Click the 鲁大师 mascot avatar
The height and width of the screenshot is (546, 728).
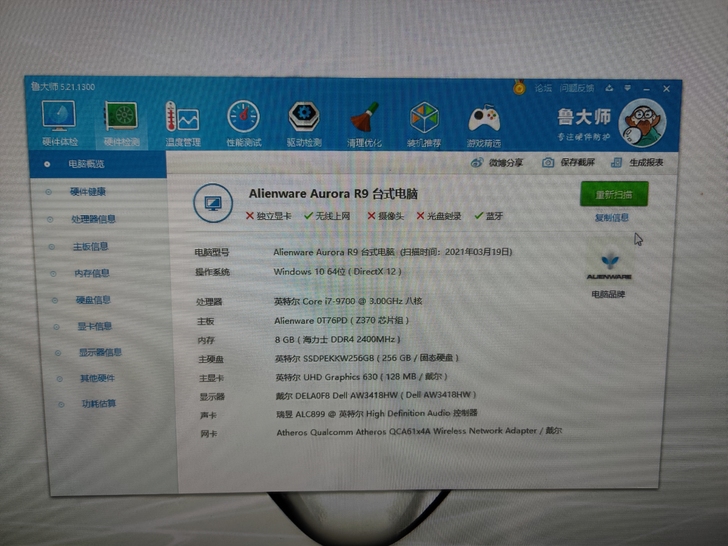tap(643, 123)
